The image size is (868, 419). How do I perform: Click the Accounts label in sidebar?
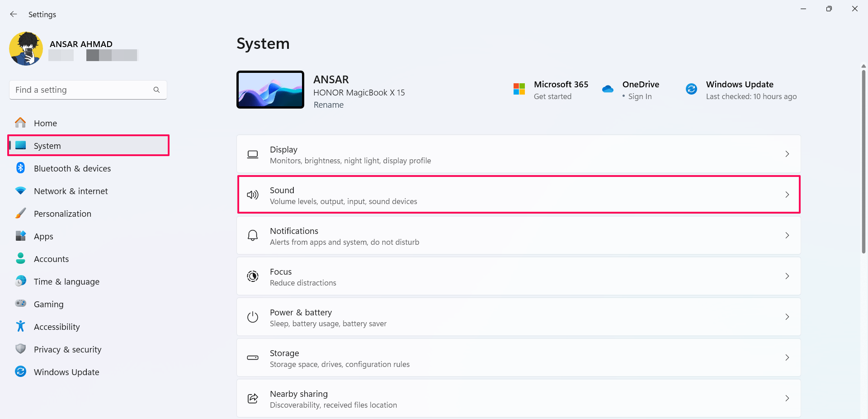tap(52, 259)
